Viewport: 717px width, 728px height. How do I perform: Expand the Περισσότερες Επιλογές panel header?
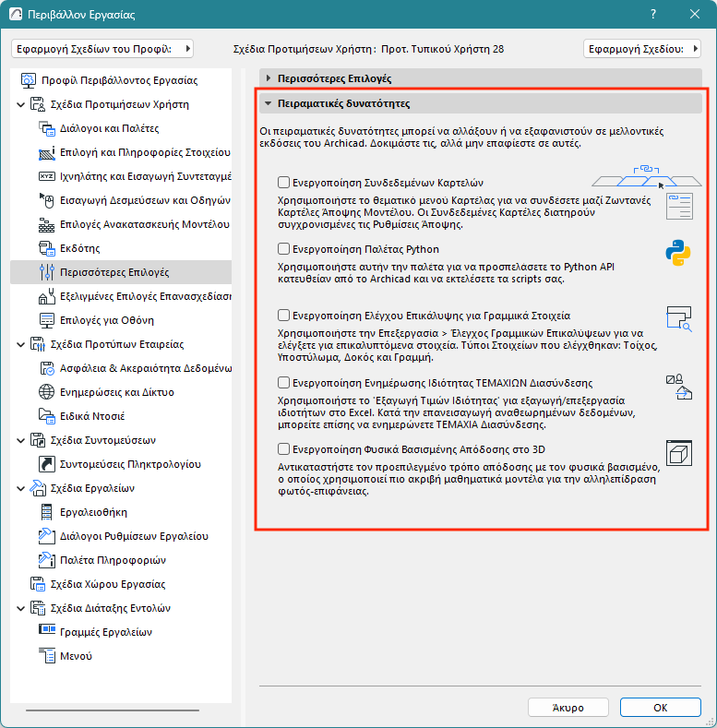pos(481,78)
